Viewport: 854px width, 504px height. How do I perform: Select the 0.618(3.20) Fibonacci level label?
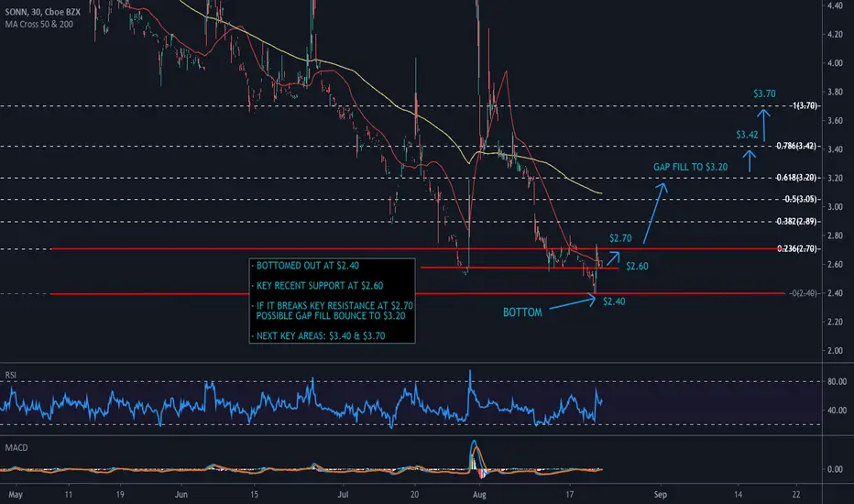click(796, 178)
